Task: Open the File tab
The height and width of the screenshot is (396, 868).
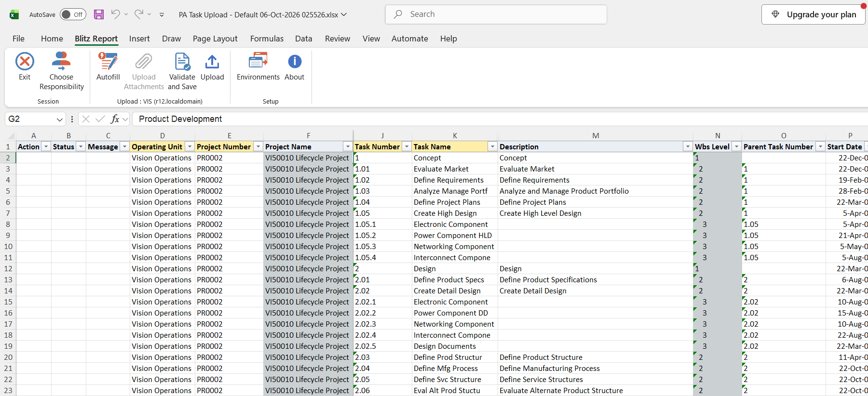Action: click(18, 39)
